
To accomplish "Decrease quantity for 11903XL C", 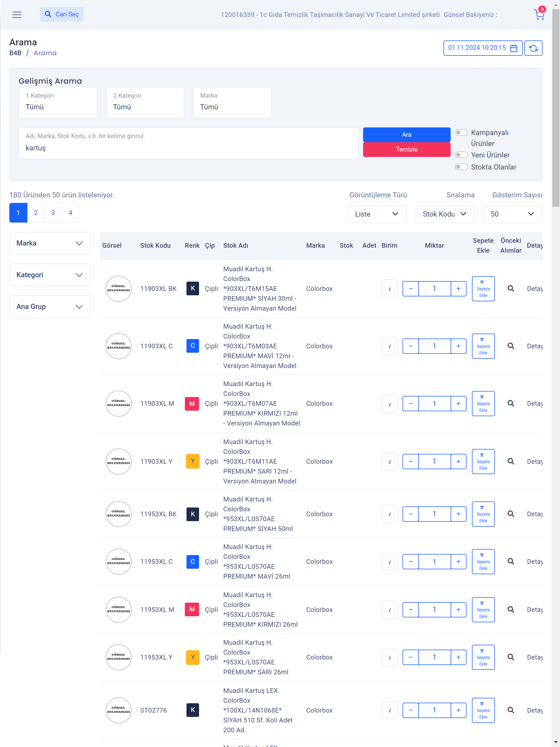I will coord(410,346).
